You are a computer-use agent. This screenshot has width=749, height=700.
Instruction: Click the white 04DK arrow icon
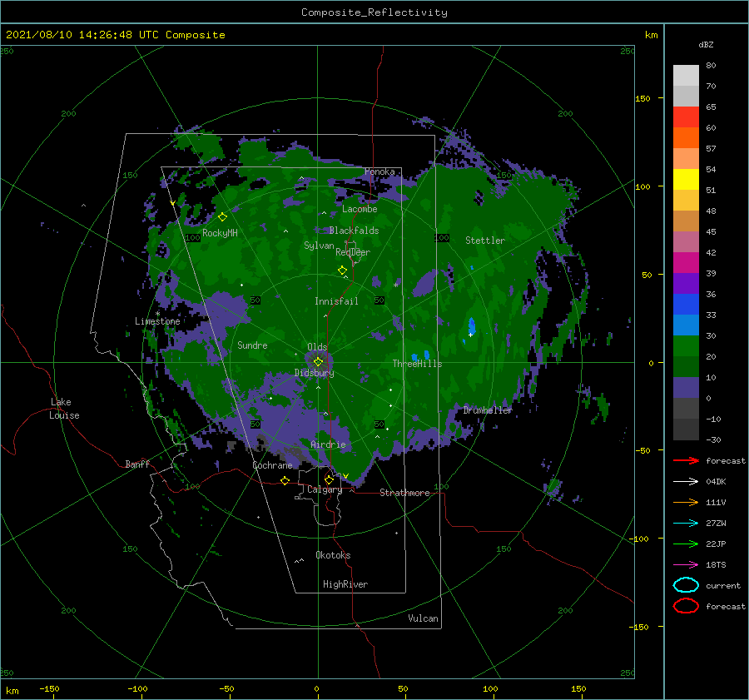coord(686,481)
